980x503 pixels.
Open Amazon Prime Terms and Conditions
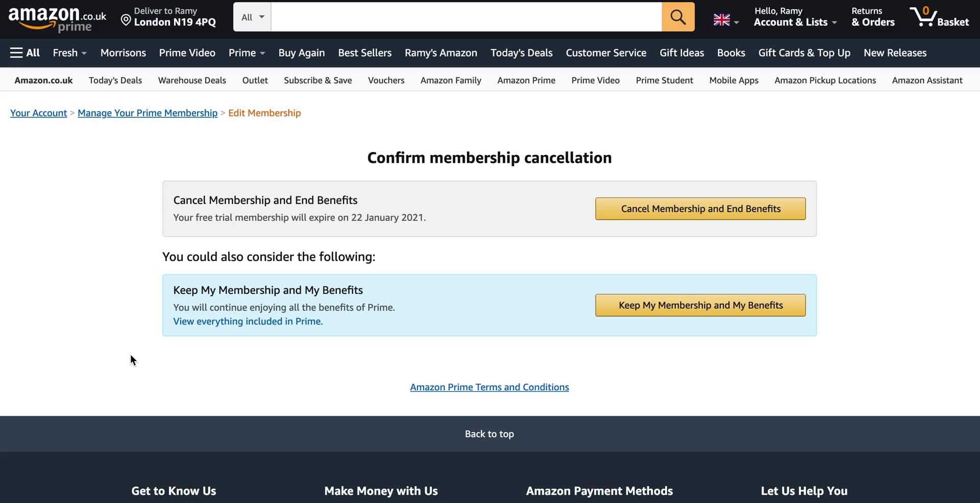489,387
